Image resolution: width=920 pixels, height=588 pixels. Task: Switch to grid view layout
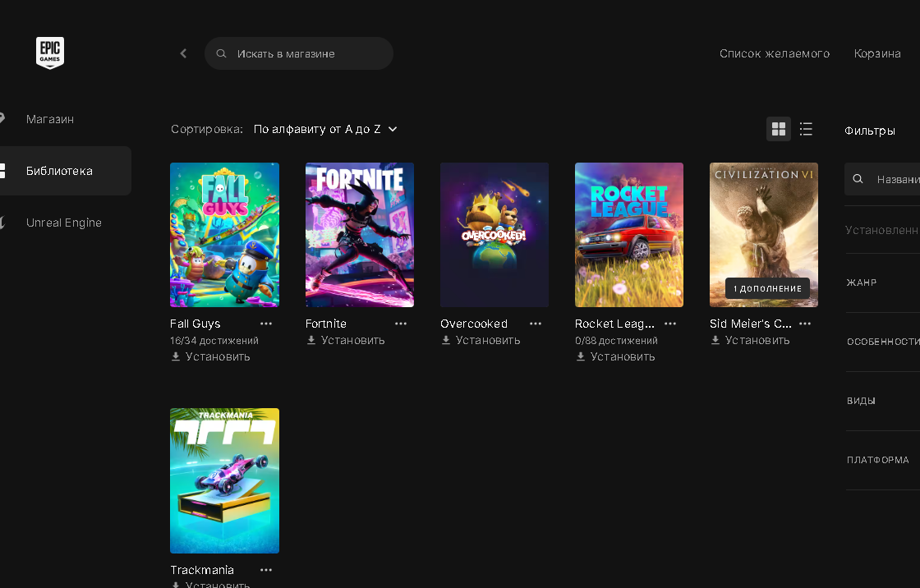pyautogui.click(x=779, y=129)
